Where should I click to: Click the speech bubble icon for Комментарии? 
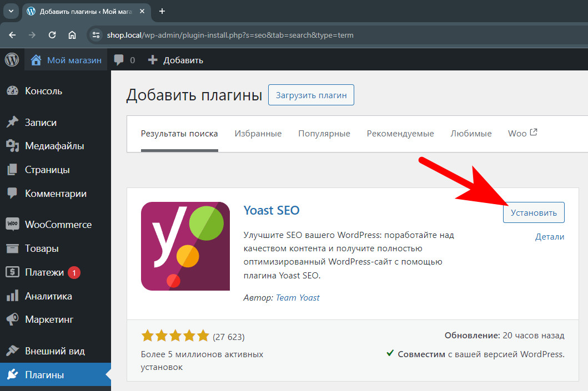coord(12,193)
